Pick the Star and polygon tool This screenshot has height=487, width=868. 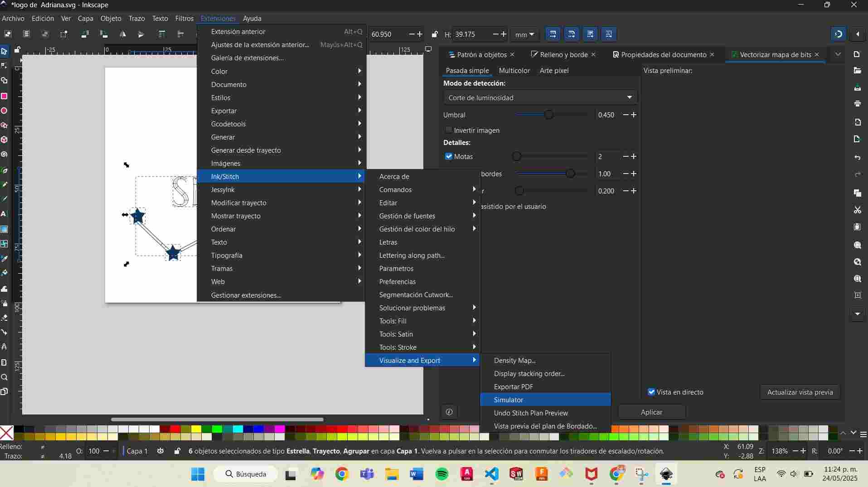click(x=4, y=125)
